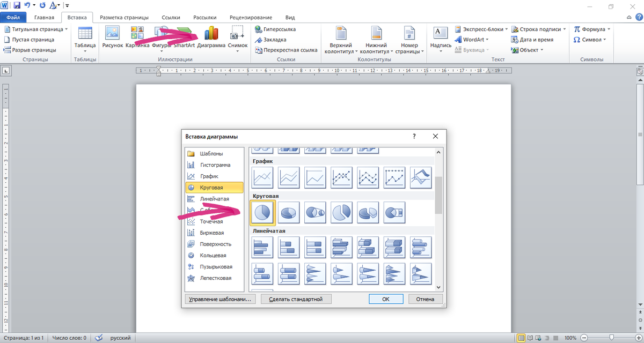Click the spelling check icon in the status bar
This screenshot has height=343, width=644.
(98, 338)
